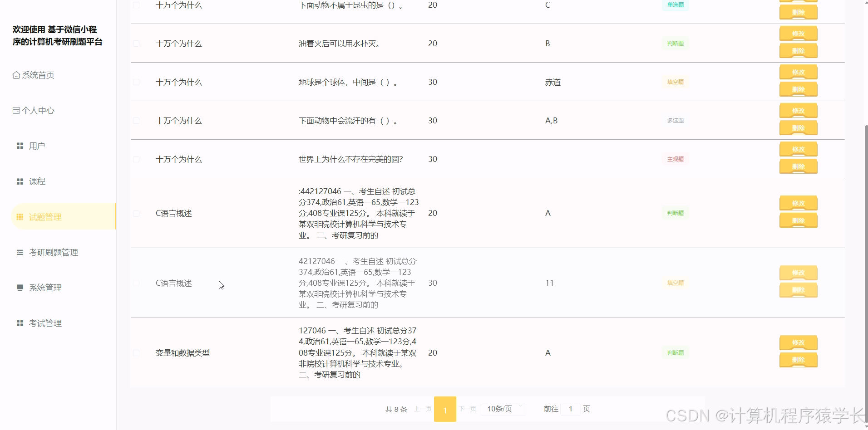Click 判断题 tag in 油着火后可以用水扑灭 row
The height and width of the screenshot is (430, 868).
675,44
